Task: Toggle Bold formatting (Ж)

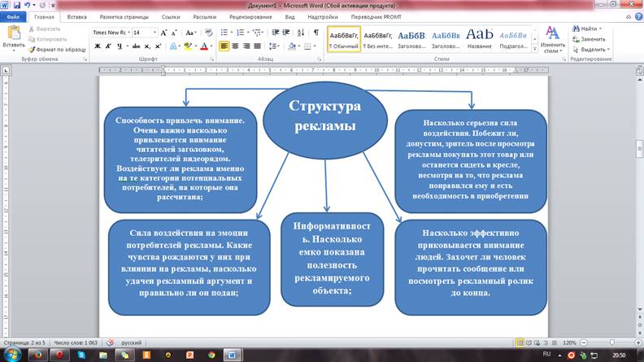Action: (98, 46)
